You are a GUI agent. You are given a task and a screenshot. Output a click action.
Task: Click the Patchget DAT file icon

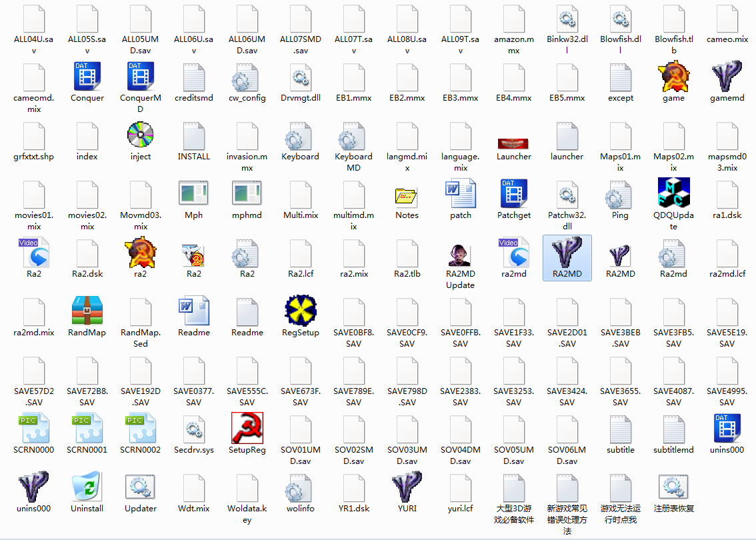coord(513,195)
